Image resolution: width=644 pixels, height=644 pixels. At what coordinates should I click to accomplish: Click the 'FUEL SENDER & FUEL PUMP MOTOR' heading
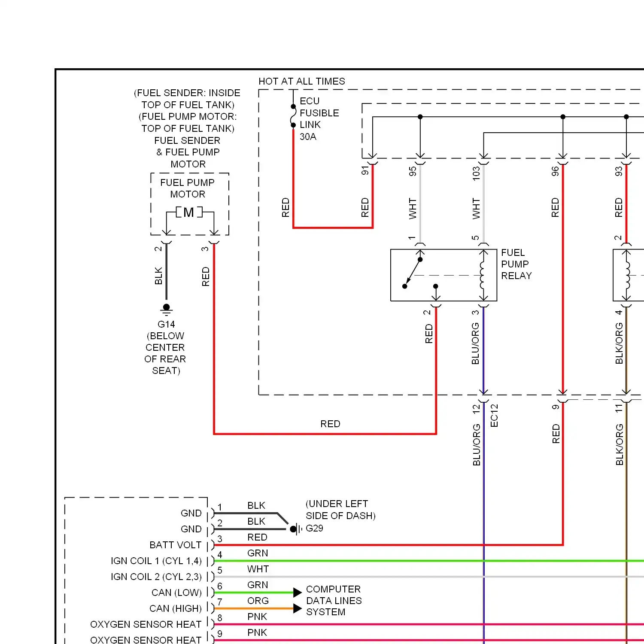(188, 152)
